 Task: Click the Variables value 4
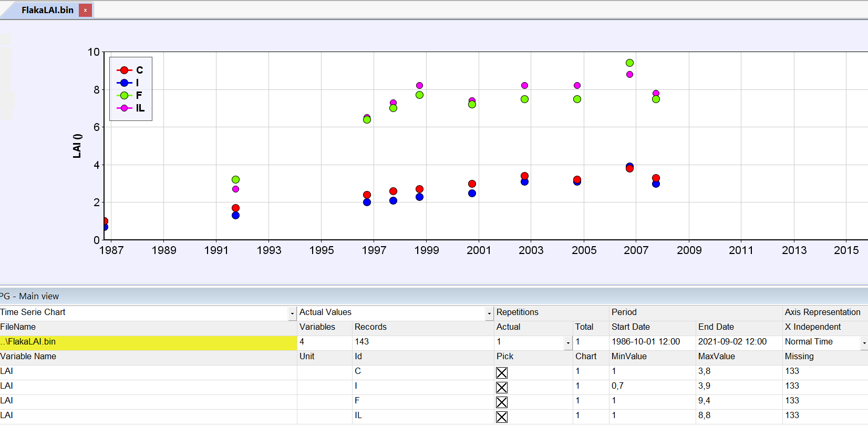tap(302, 342)
